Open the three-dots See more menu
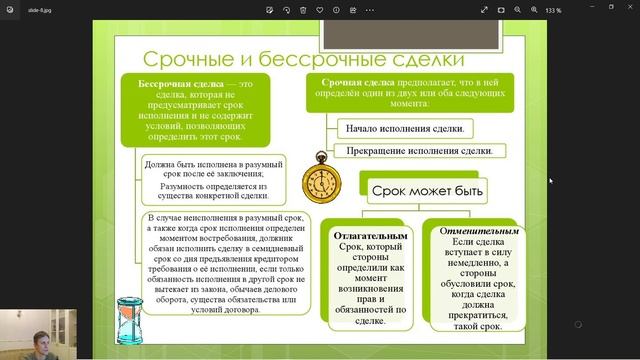This screenshot has width=640, height=360. coord(370,10)
